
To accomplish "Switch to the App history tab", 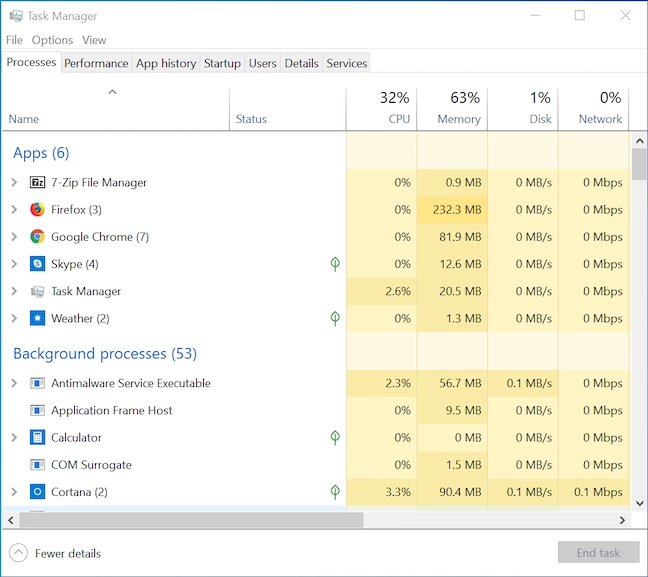I will (166, 63).
